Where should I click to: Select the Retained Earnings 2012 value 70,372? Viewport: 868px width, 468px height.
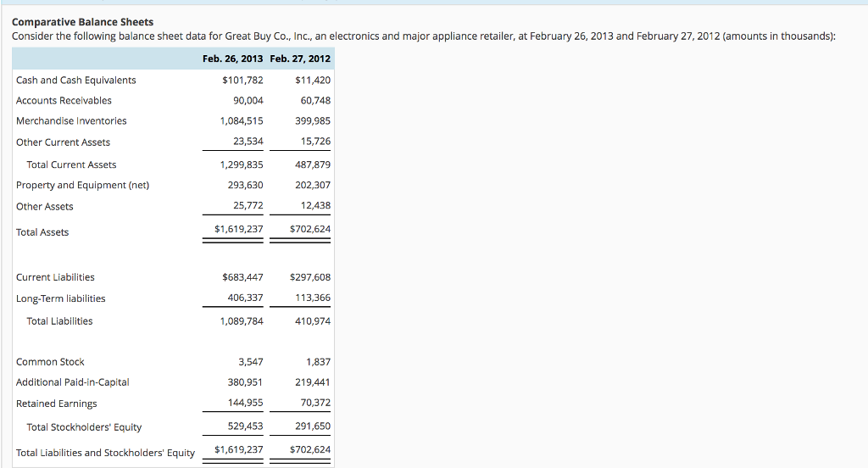315,404
